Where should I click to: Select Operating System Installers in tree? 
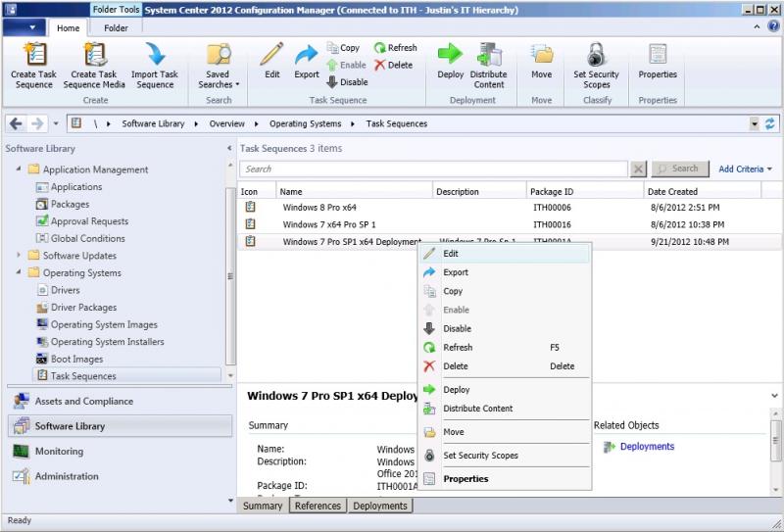coord(107,342)
